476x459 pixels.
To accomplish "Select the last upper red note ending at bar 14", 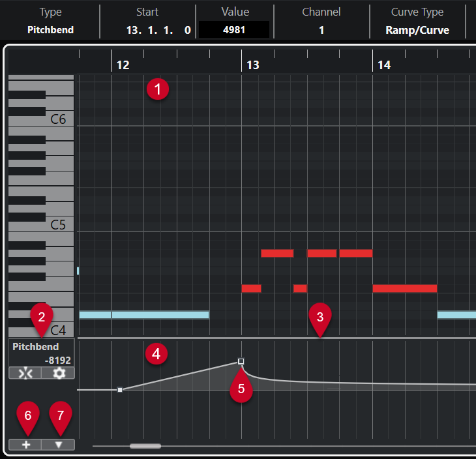I will pos(356,253).
